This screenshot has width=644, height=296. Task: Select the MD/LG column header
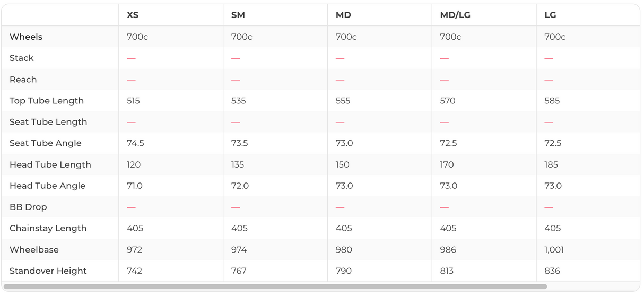(455, 15)
